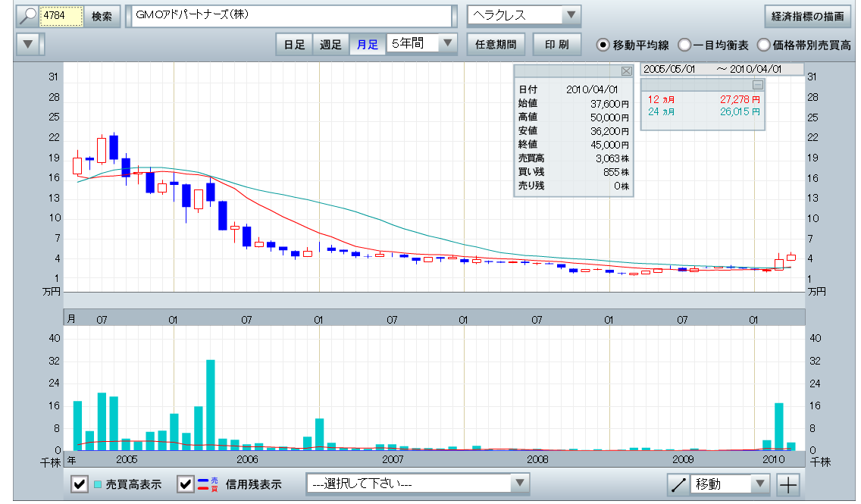The width and height of the screenshot is (861, 504).
Task: Select the 一目均衡表 radio button
Action: point(684,45)
